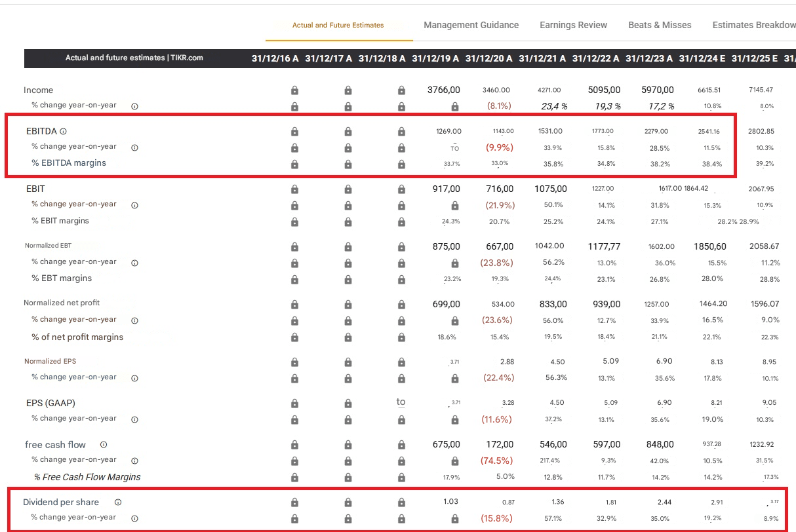This screenshot has width=796, height=532.
Task: Click the 31/12/24 E column header
Action: point(702,58)
